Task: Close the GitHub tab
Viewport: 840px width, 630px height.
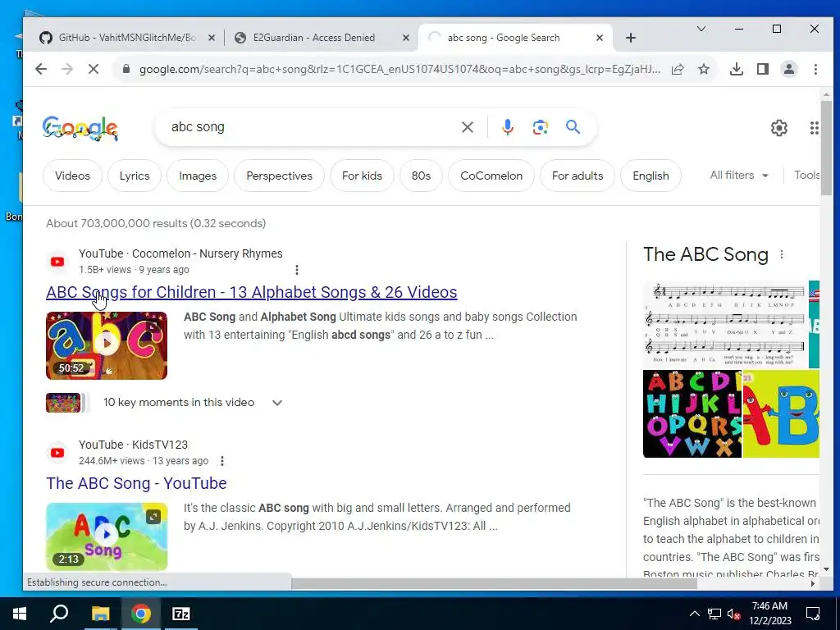Action: click(212, 38)
